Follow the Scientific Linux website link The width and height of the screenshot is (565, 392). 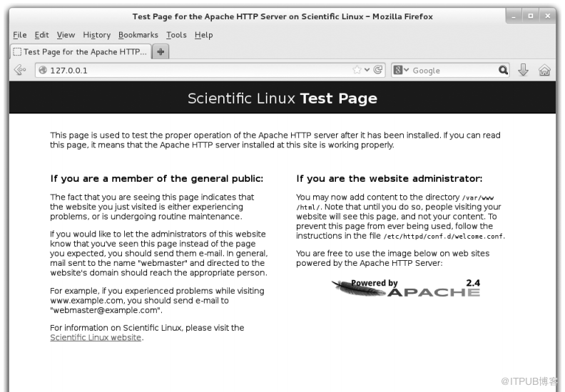point(96,338)
